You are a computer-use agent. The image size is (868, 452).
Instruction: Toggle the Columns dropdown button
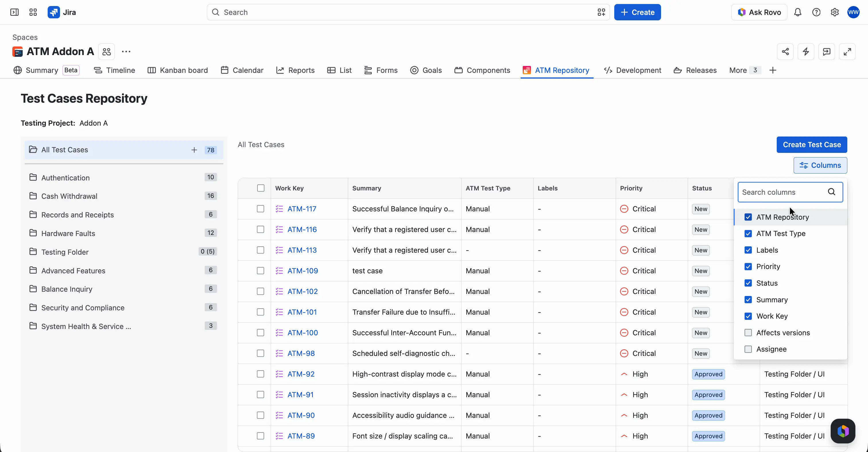coord(820,165)
